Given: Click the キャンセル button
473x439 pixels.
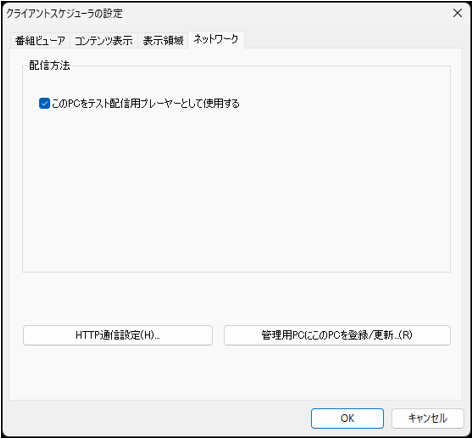Looking at the screenshot, I should coord(428,418).
